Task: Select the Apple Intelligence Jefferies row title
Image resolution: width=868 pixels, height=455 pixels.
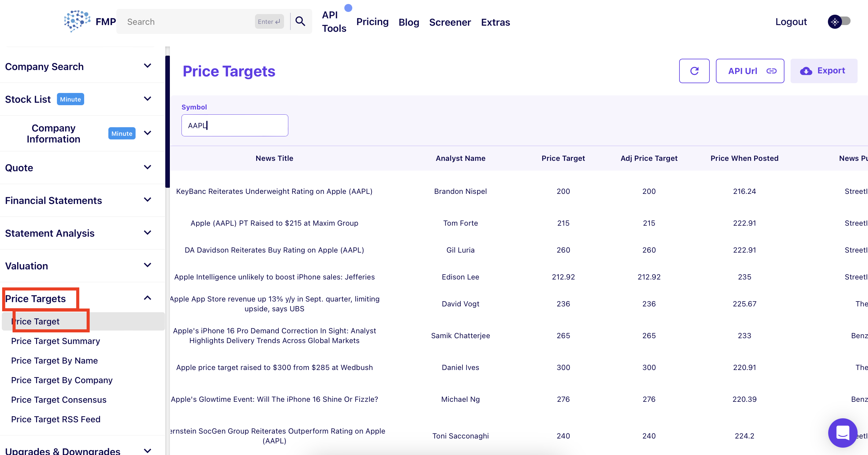Action: pyautogui.click(x=274, y=277)
